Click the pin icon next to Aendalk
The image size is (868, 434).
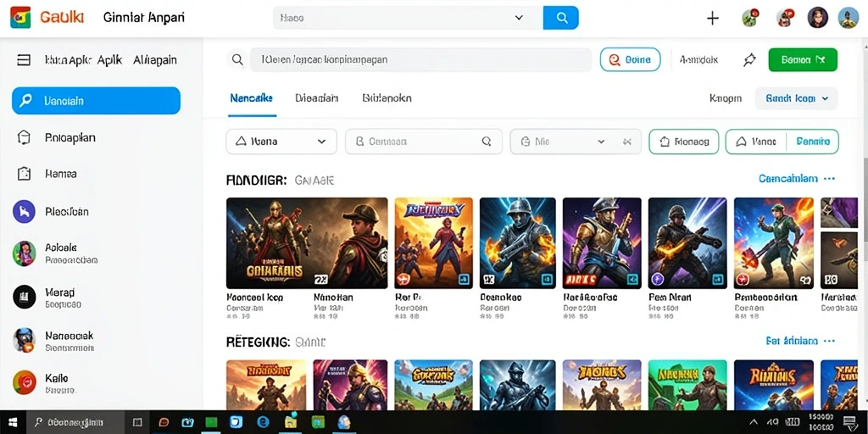pos(749,60)
